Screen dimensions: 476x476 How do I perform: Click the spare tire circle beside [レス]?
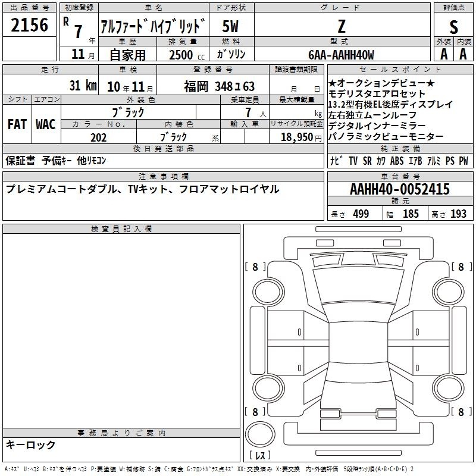[x=259, y=434]
